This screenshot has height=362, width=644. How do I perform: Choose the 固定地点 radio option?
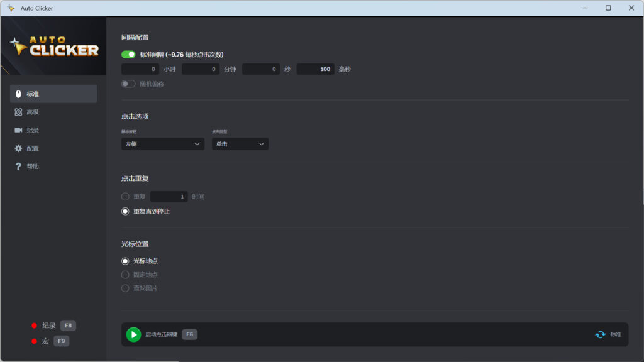tap(125, 275)
